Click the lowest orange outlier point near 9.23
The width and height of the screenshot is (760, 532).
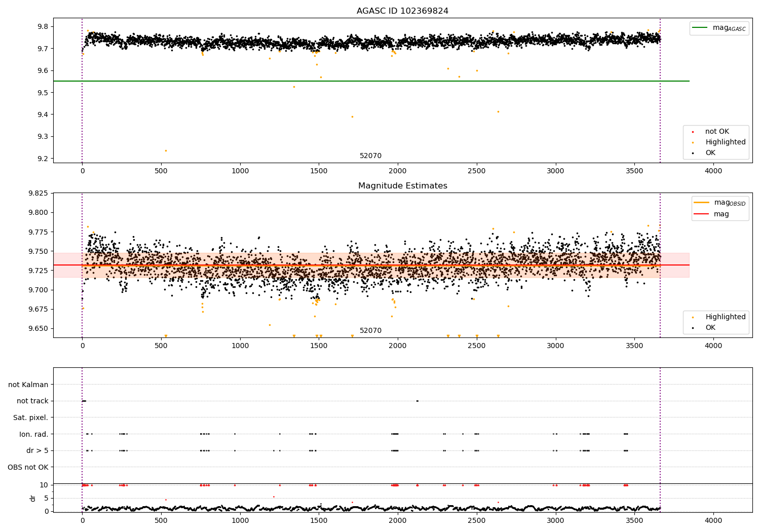[165, 150]
